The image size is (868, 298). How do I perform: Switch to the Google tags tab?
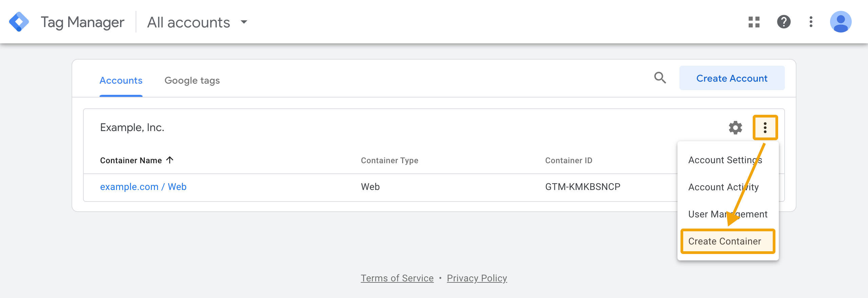[x=192, y=81]
